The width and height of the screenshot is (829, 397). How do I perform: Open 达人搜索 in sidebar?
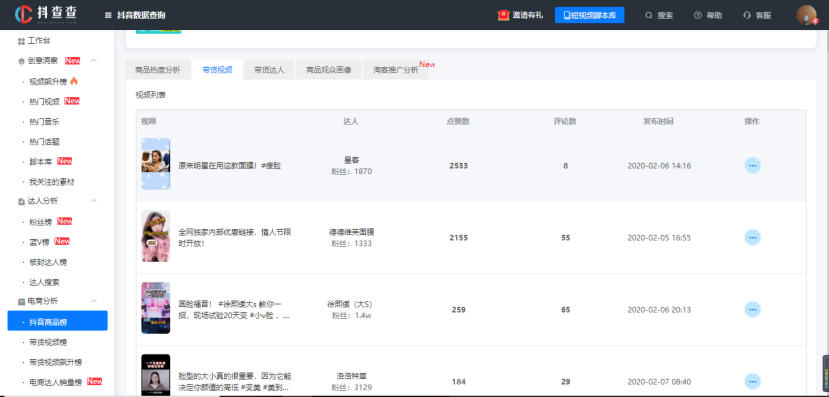point(44,282)
